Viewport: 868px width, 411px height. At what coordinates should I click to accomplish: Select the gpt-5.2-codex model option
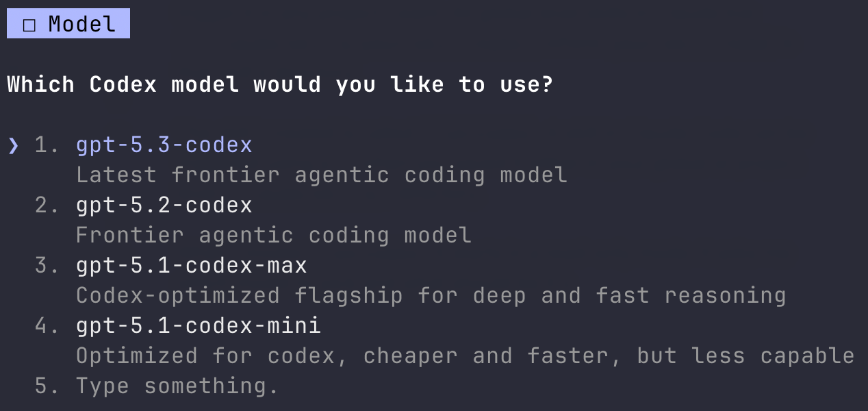click(x=164, y=205)
